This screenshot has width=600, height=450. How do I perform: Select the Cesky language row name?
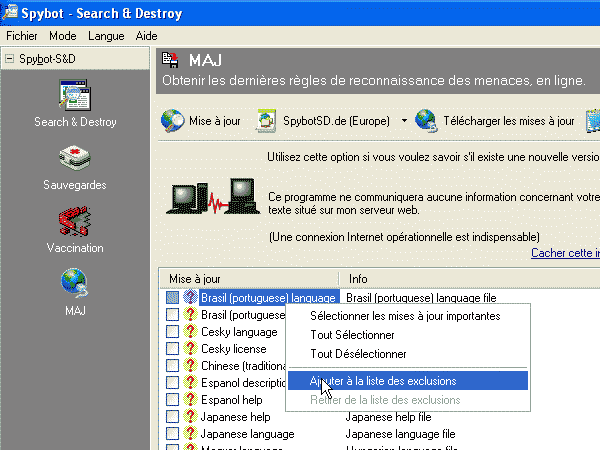[239, 332]
